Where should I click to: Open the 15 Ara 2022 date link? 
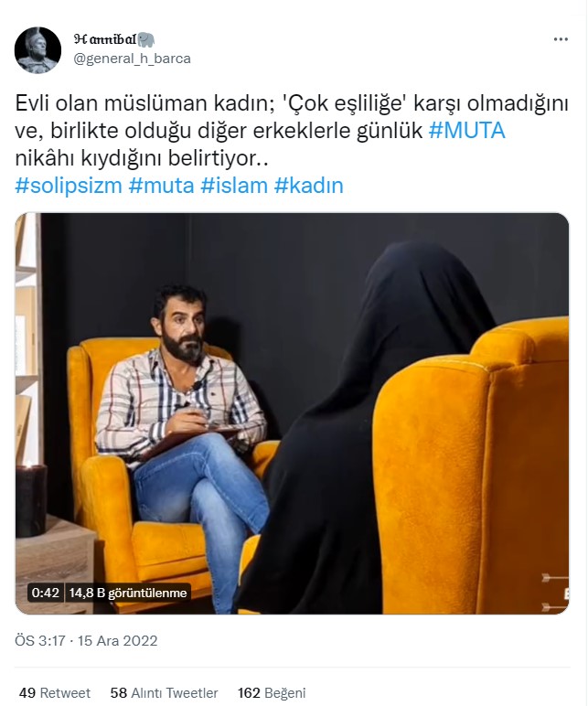point(118,641)
